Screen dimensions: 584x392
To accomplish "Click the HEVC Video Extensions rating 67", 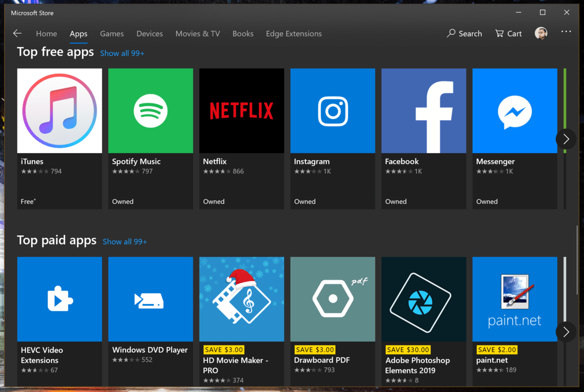I will coord(39,371).
